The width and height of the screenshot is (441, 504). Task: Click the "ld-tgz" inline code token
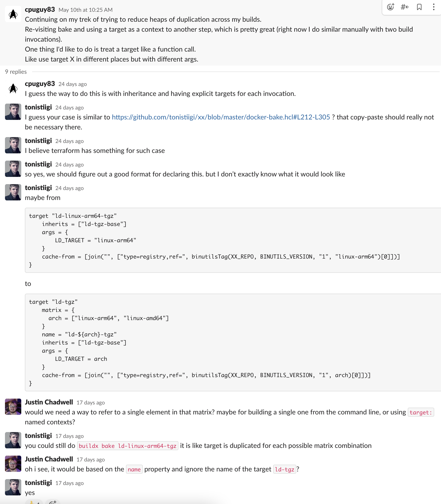(285, 469)
